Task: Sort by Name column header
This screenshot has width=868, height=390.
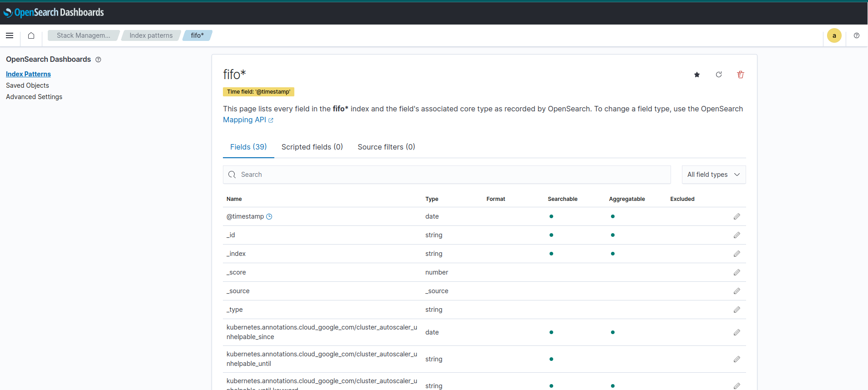Action: tap(234, 199)
